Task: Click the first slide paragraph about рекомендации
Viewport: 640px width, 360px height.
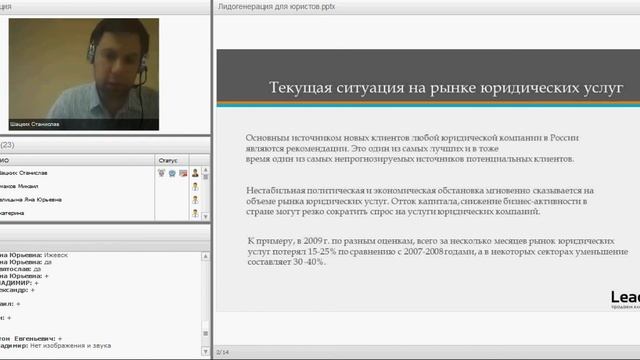Action: coord(412,148)
